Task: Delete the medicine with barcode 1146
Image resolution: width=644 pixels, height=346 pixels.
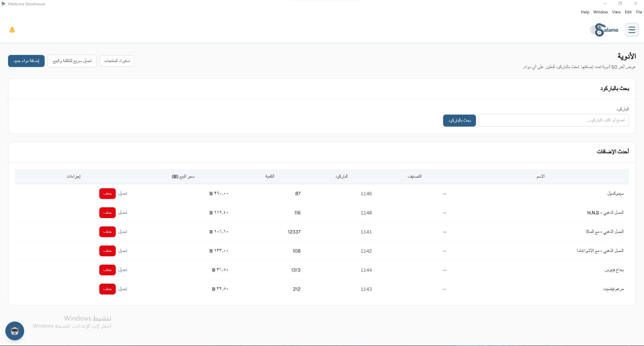Action: click(x=107, y=194)
